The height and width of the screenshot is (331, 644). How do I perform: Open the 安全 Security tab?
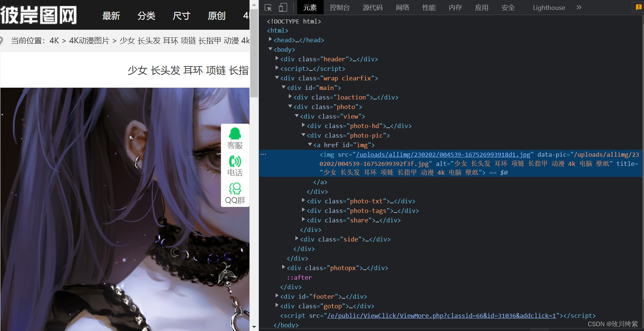508,7
